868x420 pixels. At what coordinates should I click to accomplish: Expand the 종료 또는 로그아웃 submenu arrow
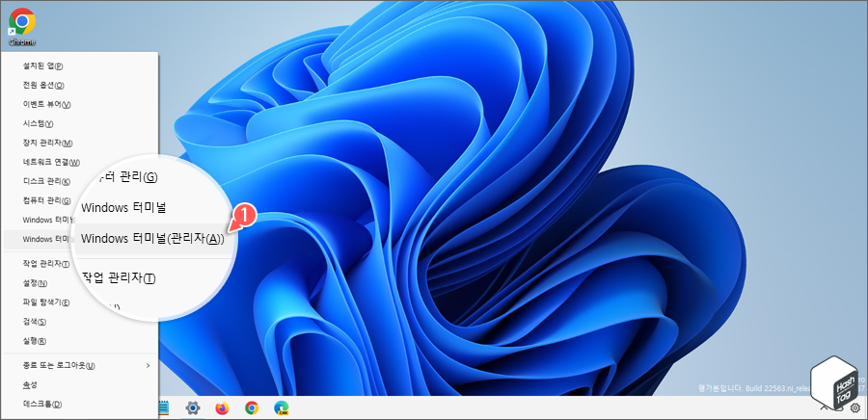tap(148, 366)
